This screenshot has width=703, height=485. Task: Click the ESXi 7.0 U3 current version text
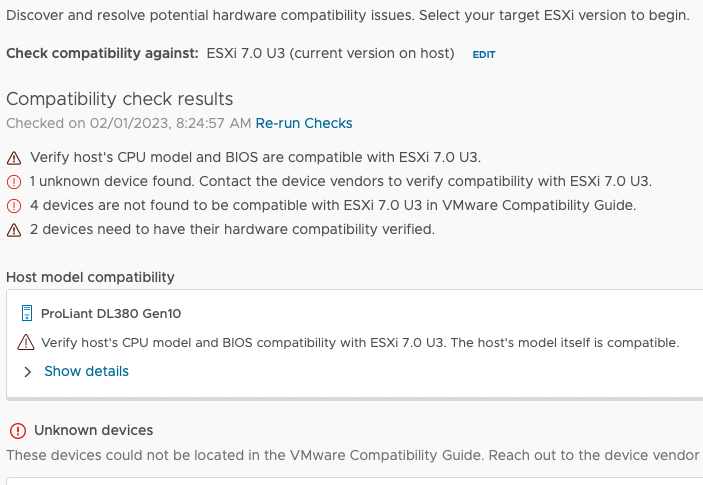tap(330, 53)
